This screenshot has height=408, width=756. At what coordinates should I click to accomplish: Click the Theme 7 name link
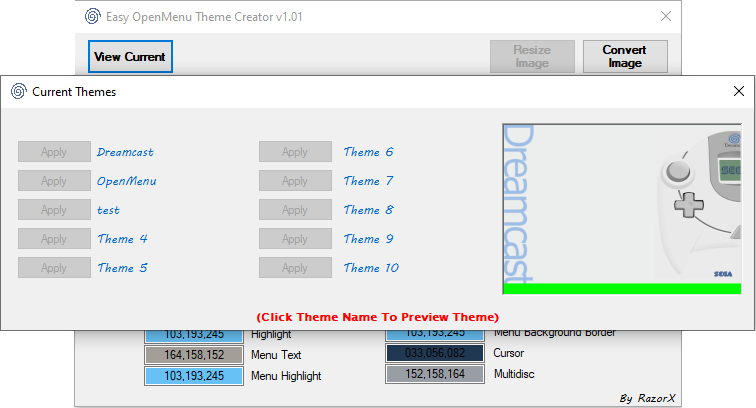coord(369,181)
